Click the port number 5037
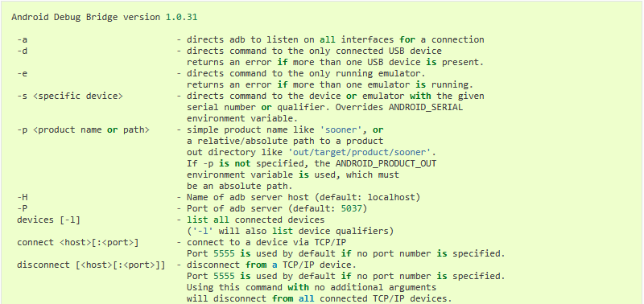644x304 pixels. point(352,208)
